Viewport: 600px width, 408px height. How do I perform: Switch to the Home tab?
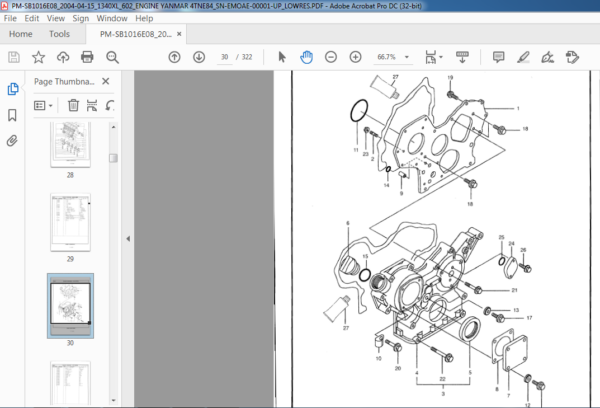tap(21, 34)
